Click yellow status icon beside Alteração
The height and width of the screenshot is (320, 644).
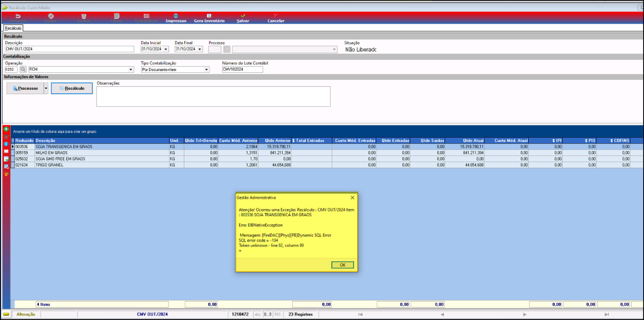coord(6,314)
